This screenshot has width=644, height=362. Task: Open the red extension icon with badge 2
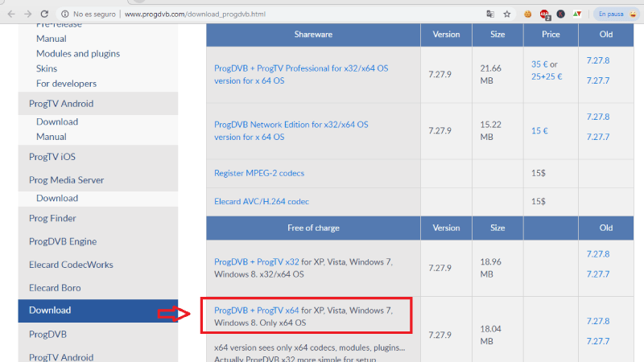[545, 14]
